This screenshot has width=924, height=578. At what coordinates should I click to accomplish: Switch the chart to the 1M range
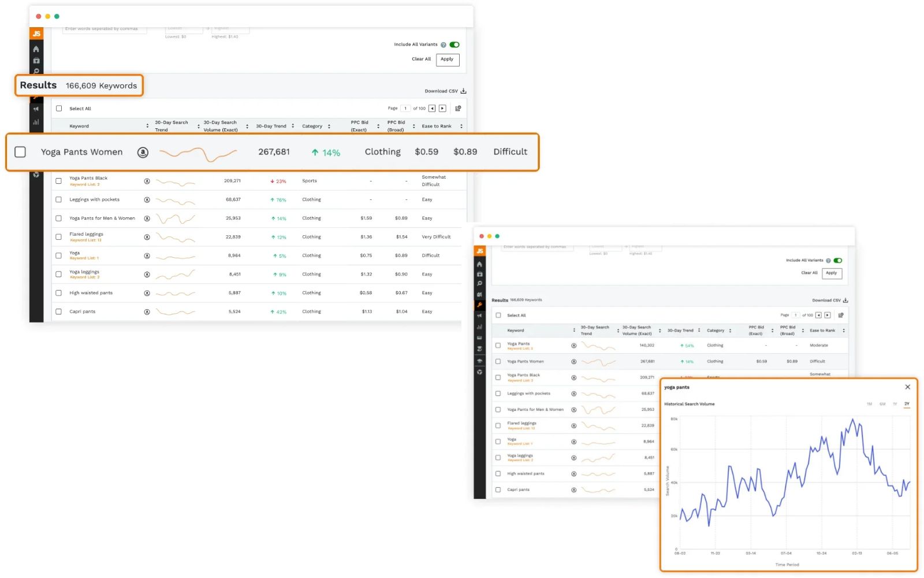[x=869, y=404]
